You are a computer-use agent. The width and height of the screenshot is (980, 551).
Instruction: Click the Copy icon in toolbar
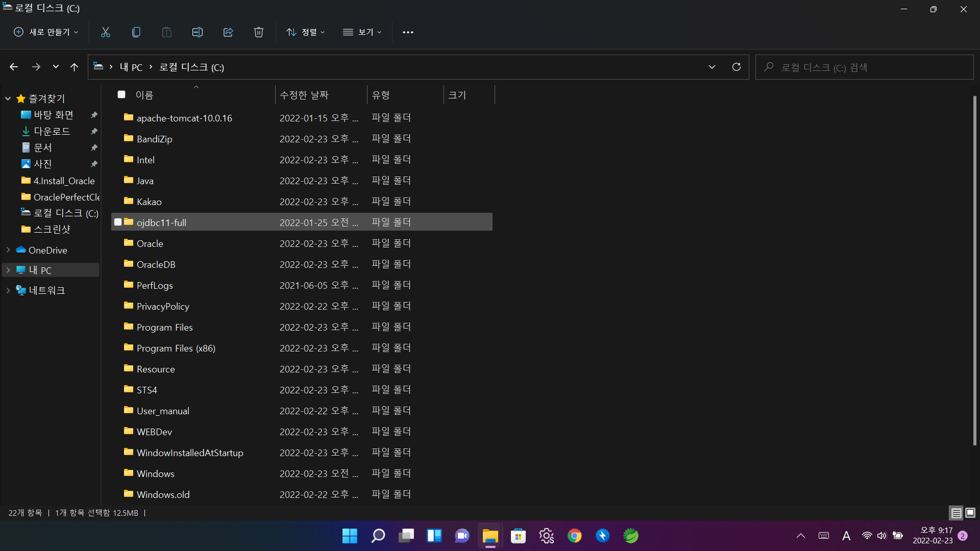(x=136, y=32)
